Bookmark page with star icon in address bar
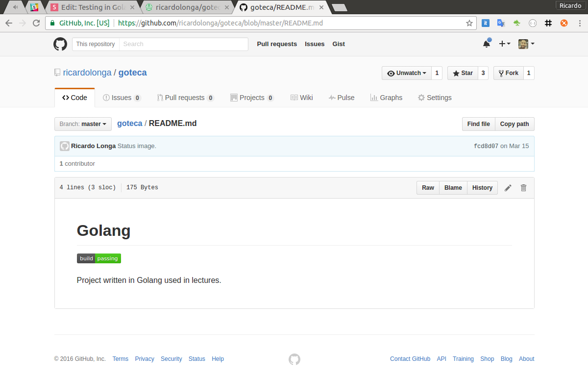 (x=469, y=23)
